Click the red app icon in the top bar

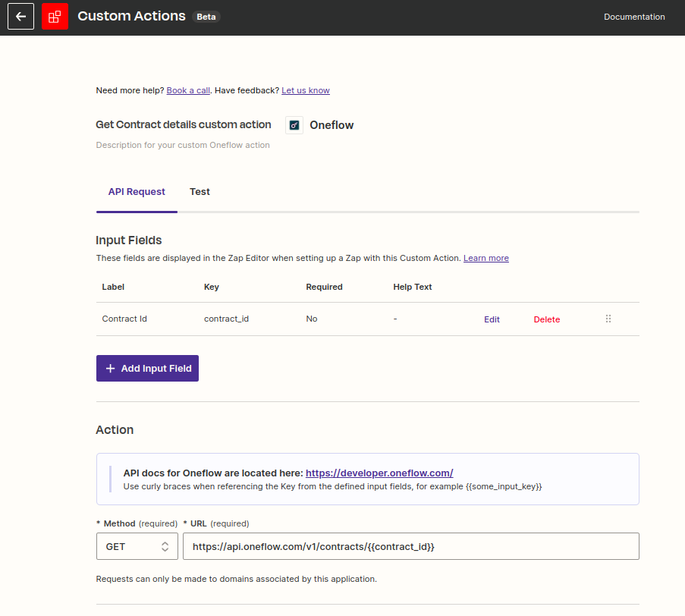tap(55, 16)
